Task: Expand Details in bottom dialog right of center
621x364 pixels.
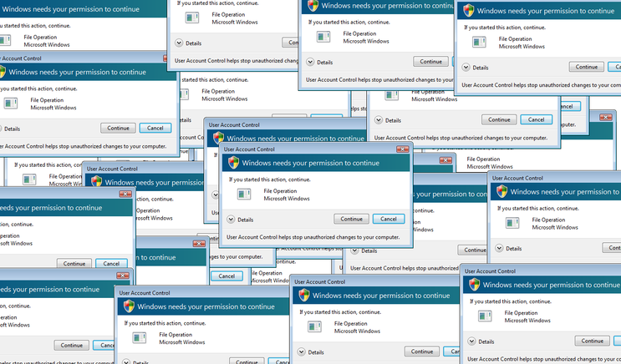Action: coord(302,351)
